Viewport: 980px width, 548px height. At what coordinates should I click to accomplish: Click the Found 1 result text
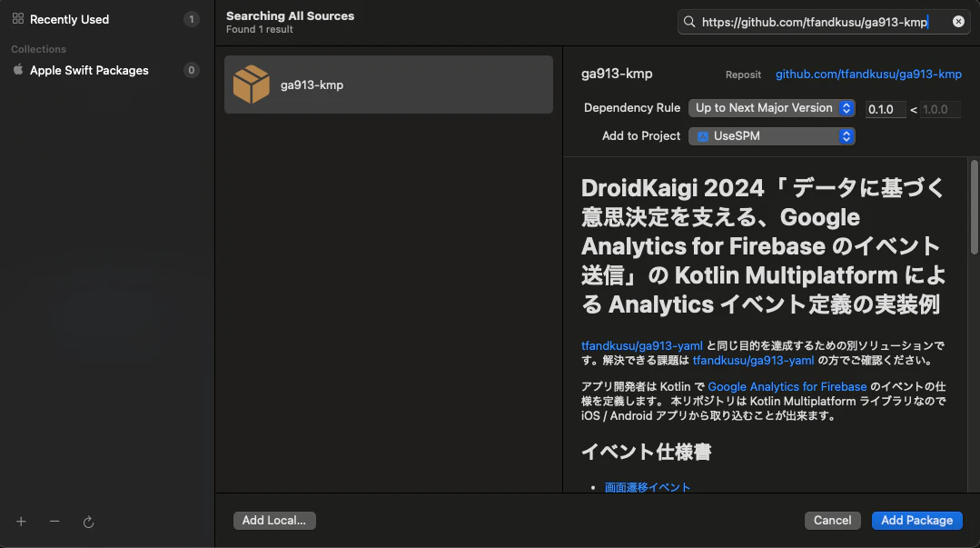pyautogui.click(x=260, y=29)
